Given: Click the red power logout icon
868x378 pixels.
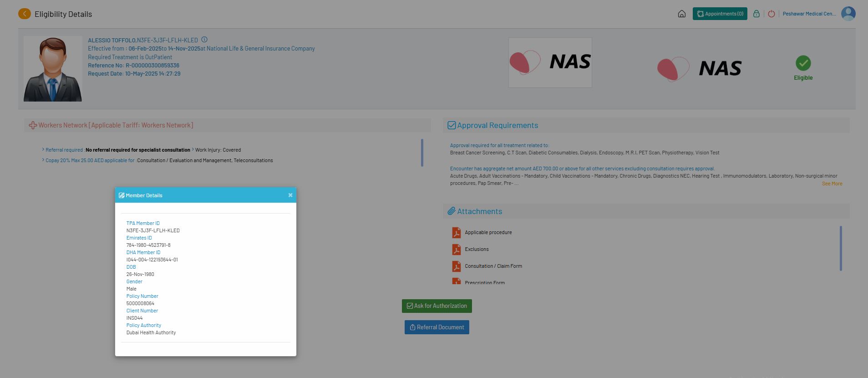Looking at the screenshot, I should pos(771,14).
